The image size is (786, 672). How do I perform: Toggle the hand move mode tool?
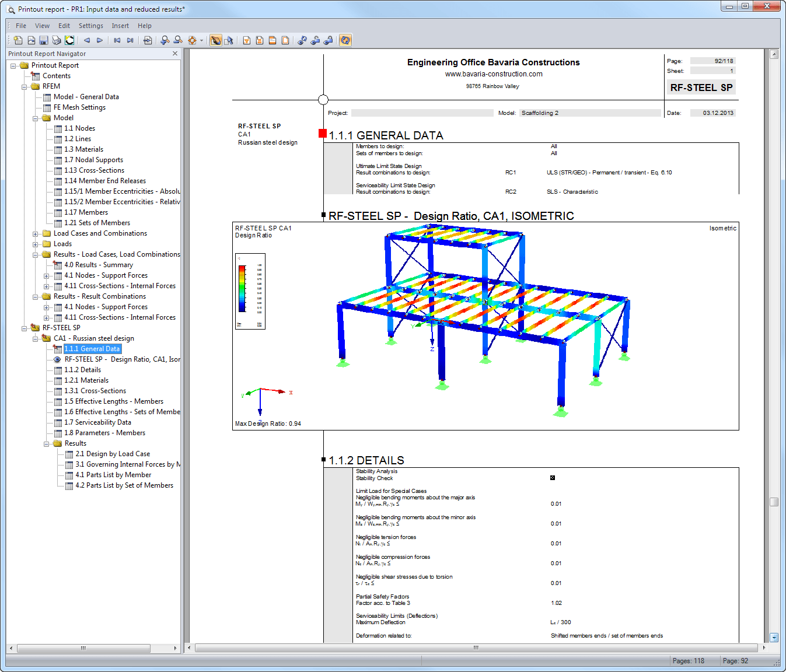216,40
